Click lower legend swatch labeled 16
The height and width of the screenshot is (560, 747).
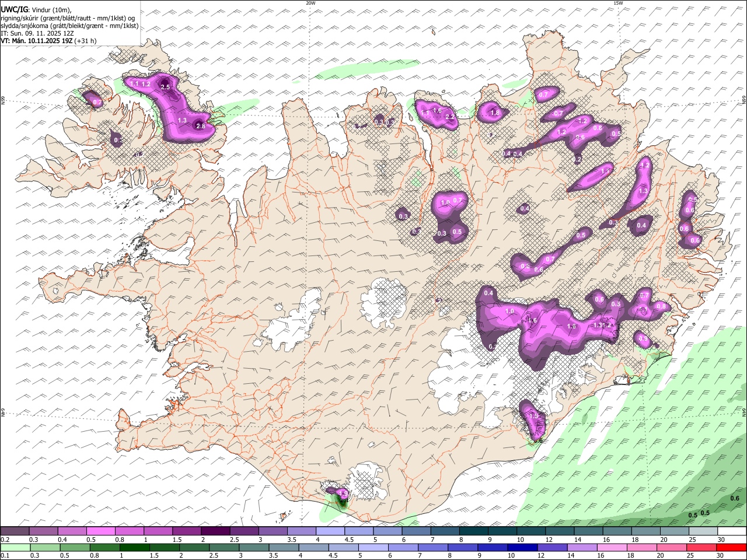coord(612,548)
